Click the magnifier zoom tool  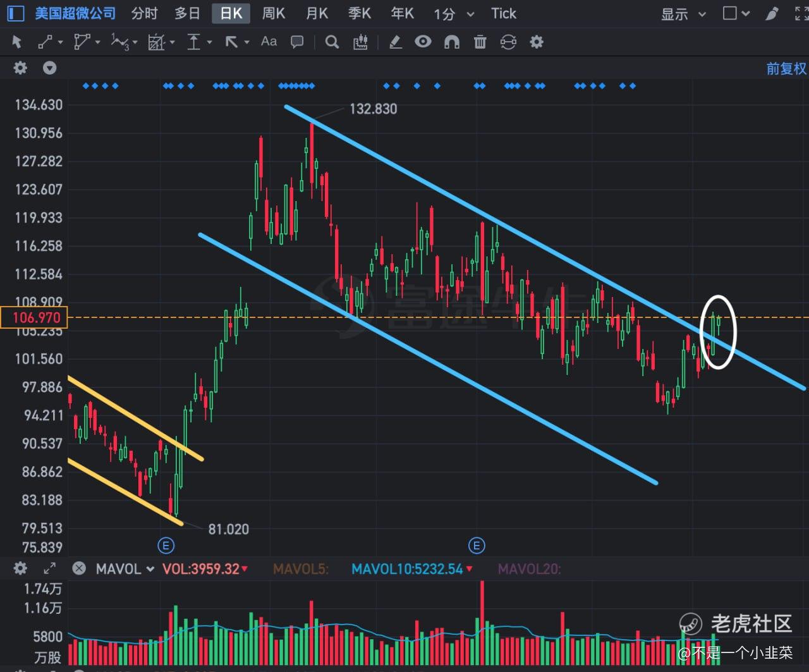click(331, 42)
